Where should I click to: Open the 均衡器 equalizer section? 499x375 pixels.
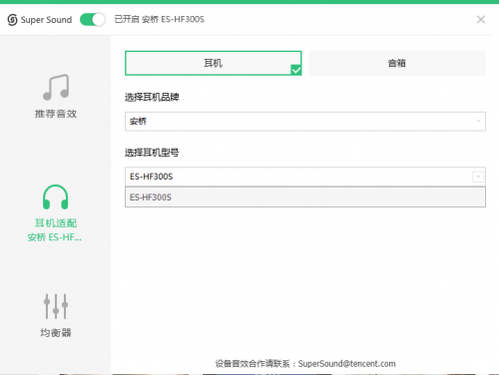(56, 315)
